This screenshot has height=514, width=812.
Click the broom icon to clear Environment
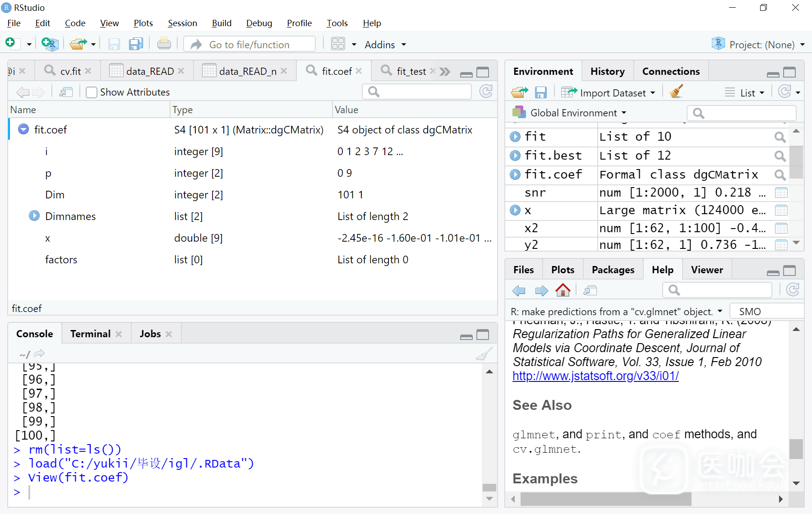[x=676, y=92]
